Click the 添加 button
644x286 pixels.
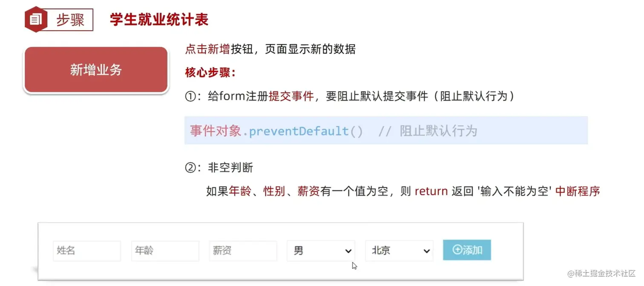tap(467, 250)
